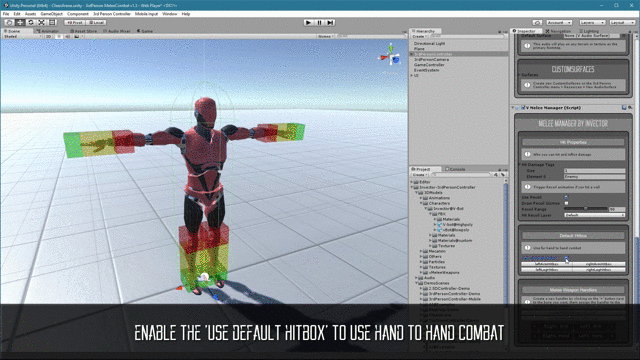Click Project search-by-type filter icon

(496, 175)
